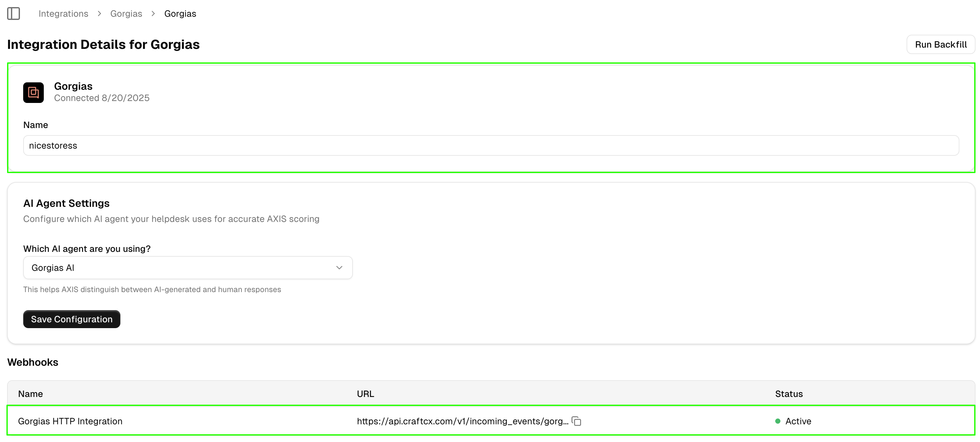Click the webhook URL text

(x=462, y=421)
